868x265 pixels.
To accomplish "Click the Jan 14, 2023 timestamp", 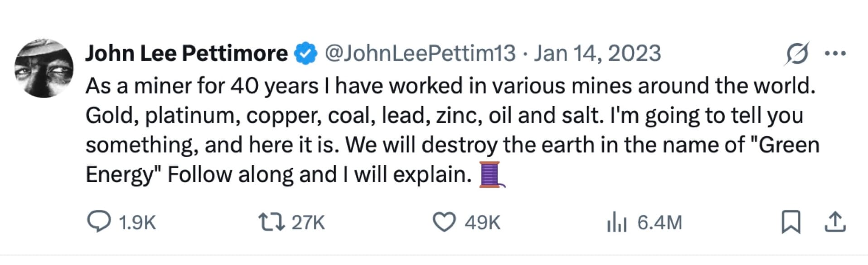I will [x=597, y=54].
